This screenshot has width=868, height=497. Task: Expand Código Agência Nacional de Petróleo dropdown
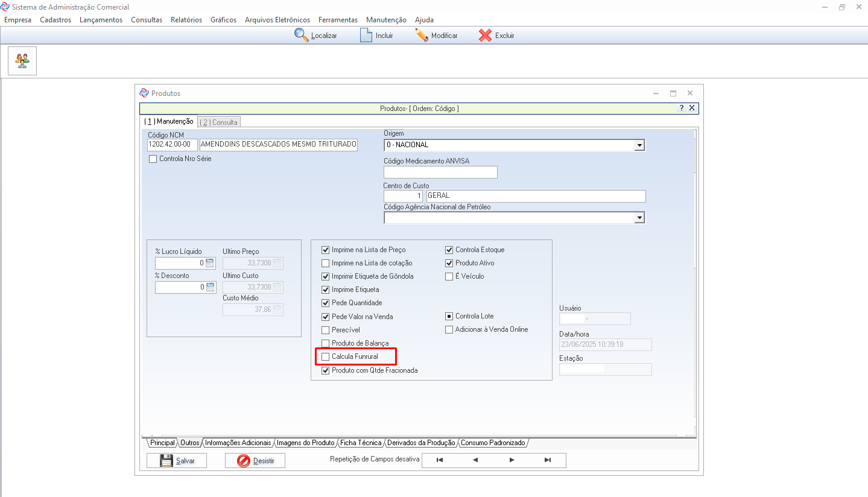point(639,218)
